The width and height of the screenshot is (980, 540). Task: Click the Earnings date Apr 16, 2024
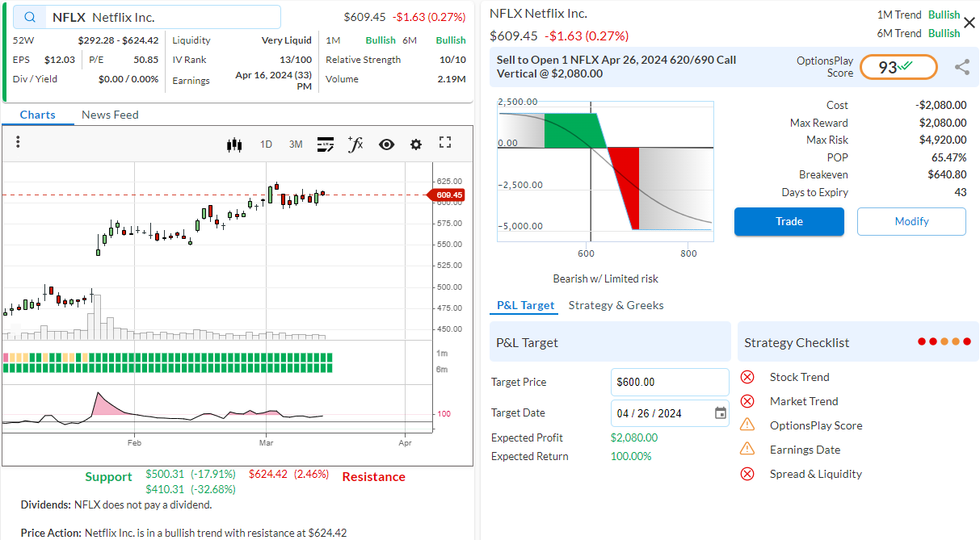274,81
